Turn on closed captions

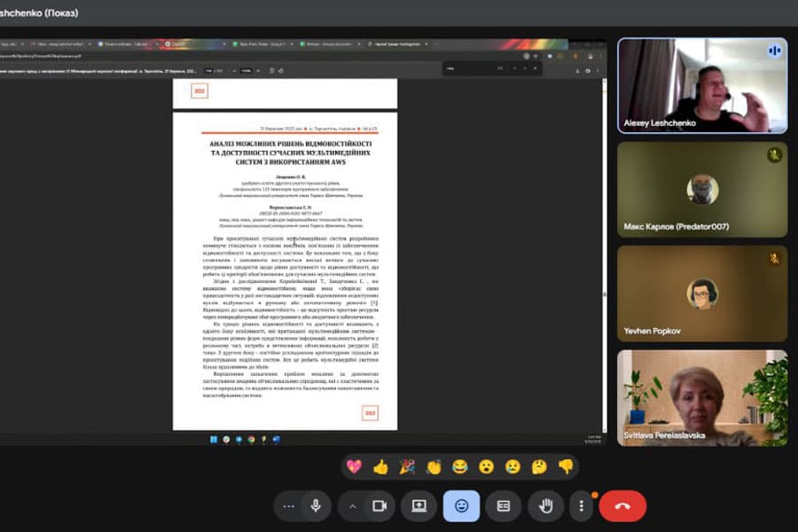coord(504,505)
